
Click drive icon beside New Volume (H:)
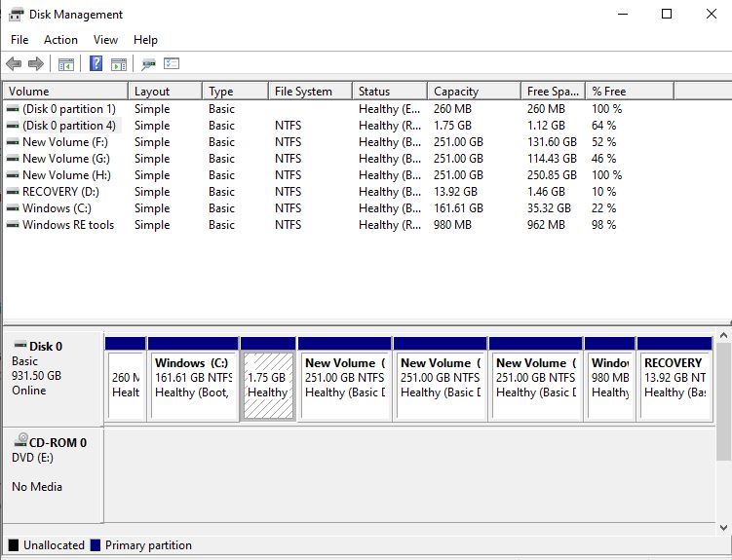point(13,175)
